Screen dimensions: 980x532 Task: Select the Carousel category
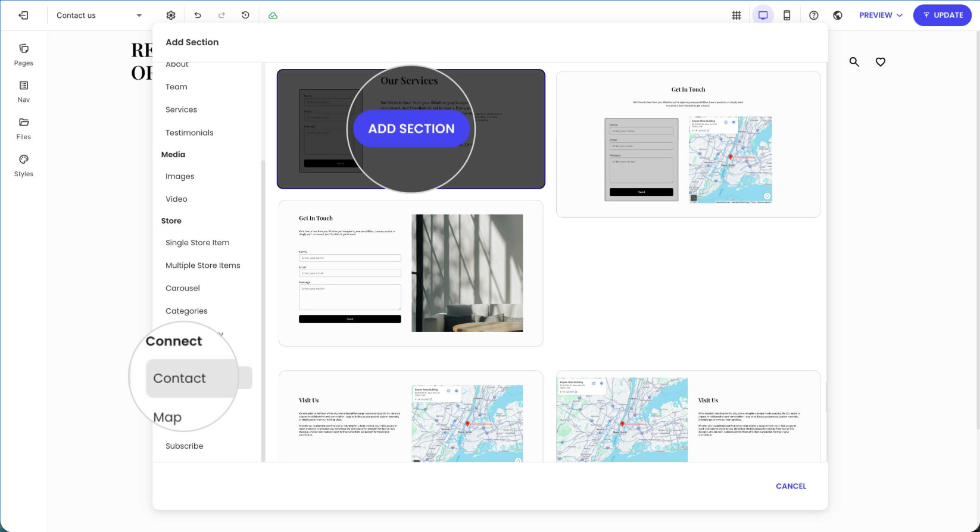point(182,288)
